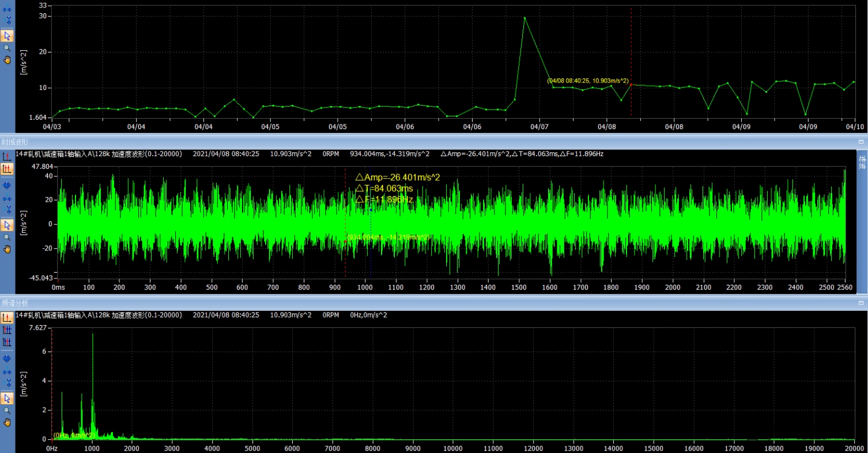Collapse the 频谱分析 panel using its header button
868x453 pixels.
pyautogui.click(x=861, y=303)
